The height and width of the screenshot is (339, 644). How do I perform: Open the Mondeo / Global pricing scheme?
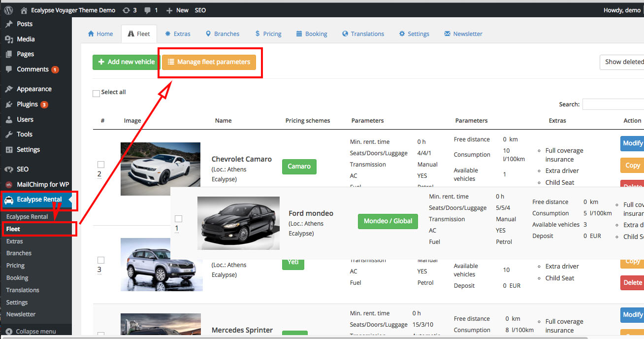[x=388, y=221]
